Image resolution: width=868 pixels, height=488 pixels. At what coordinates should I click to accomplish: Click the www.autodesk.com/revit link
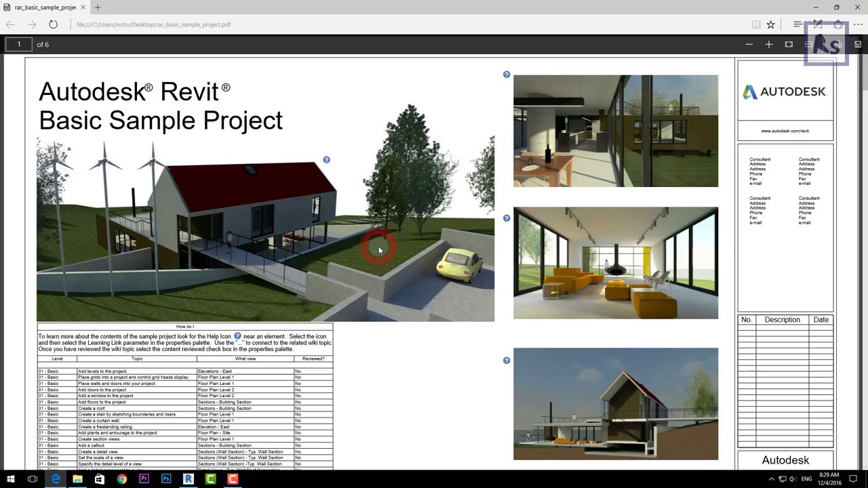click(785, 131)
